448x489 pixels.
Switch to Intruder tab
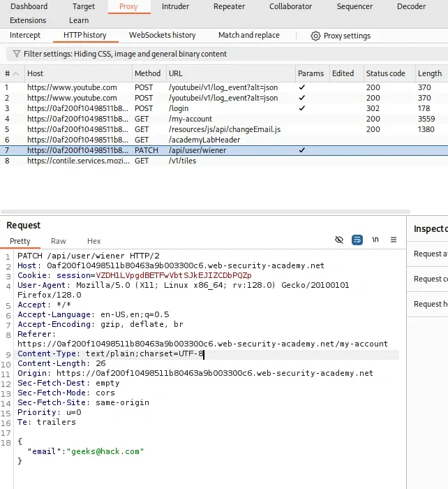[x=175, y=6]
